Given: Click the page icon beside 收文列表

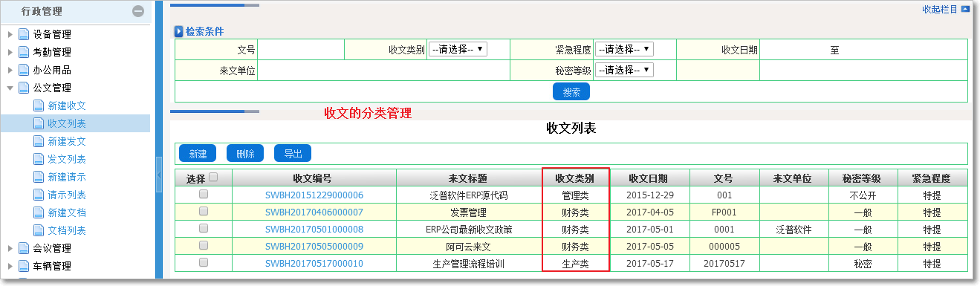Looking at the screenshot, I should (x=39, y=123).
